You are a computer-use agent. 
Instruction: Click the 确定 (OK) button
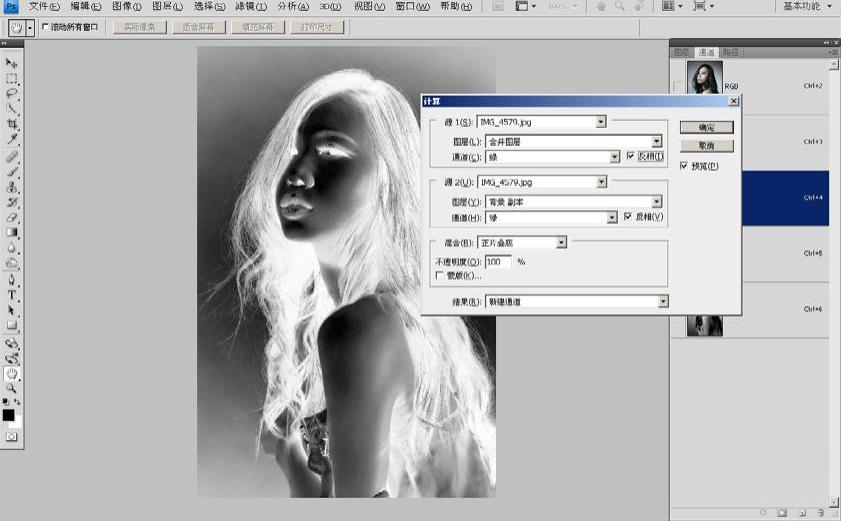(x=706, y=127)
